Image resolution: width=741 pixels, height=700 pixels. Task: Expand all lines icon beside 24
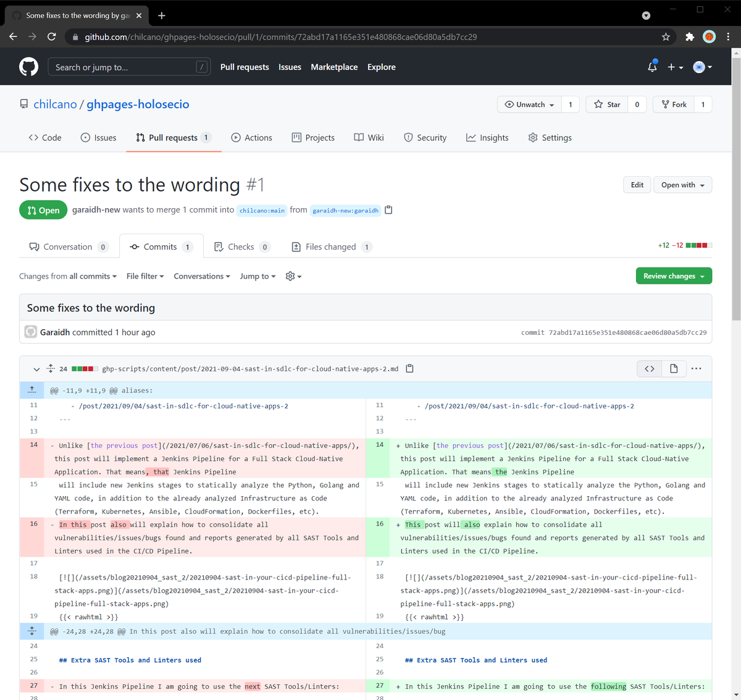coord(51,369)
